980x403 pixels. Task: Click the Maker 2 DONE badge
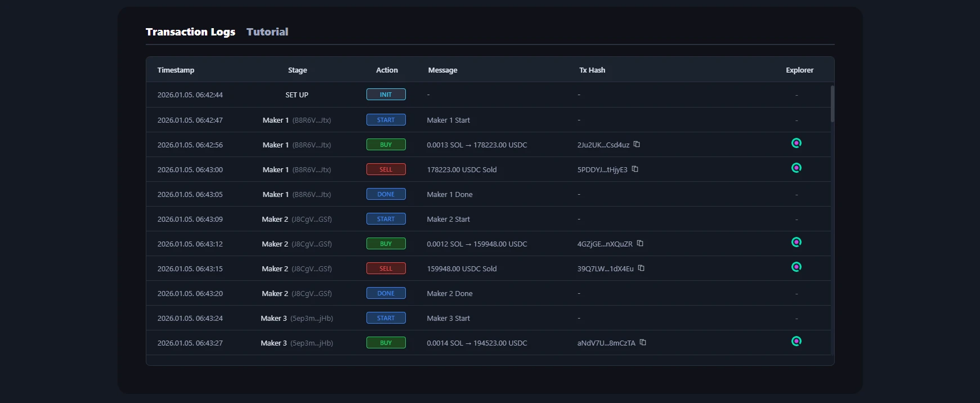coord(386,293)
